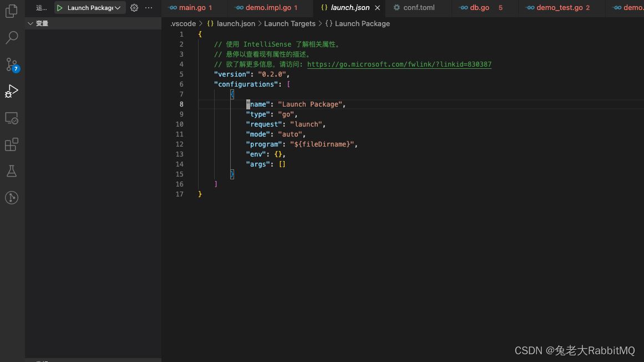Image resolution: width=644 pixels, height=362 pixels.
Task: Open debug settings via the gear icon
Action: (x=134, y=8)
